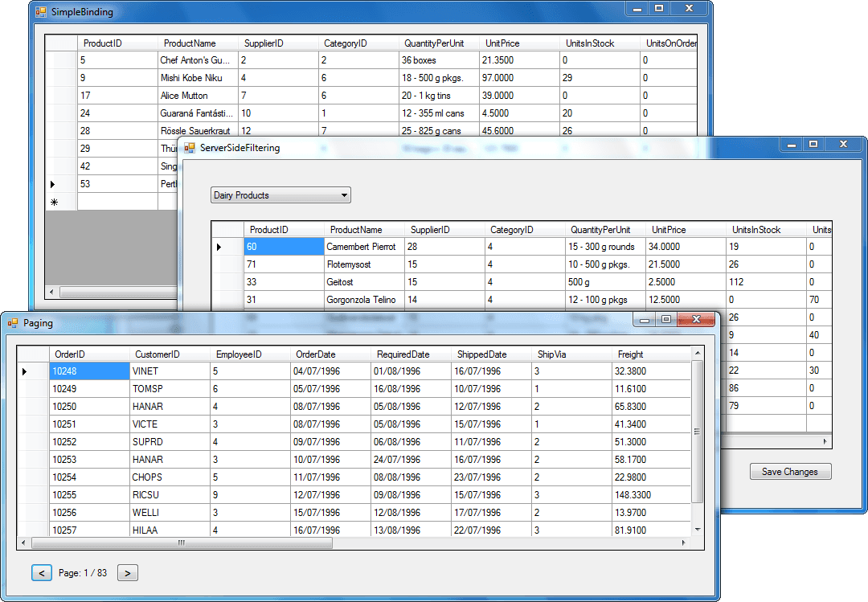Click SupplierID header in ServerSideFiltering grid
The image size is (868, 602).
445,229
